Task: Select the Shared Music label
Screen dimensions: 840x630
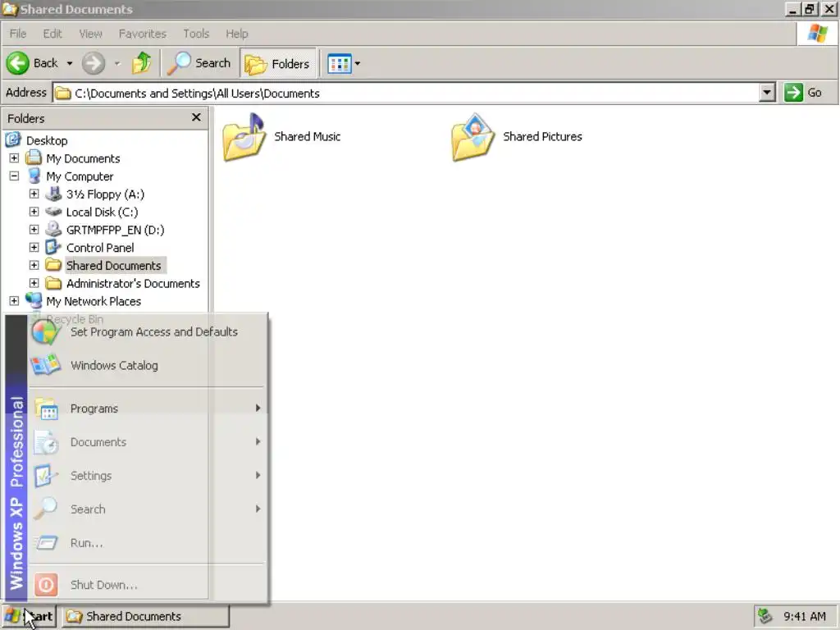Action: pos(308,137)
